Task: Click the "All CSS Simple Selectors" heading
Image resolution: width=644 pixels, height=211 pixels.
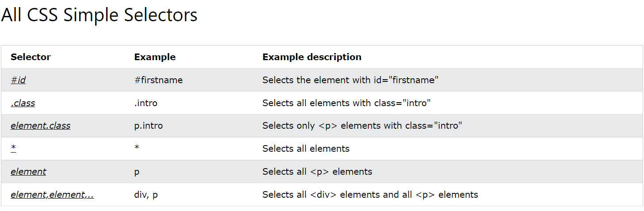Action: (99, 15)
